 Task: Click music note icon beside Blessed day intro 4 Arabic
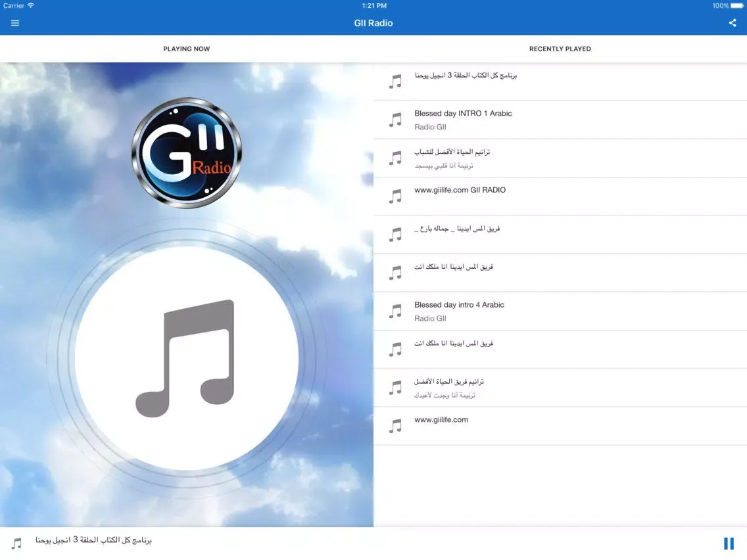395,311
